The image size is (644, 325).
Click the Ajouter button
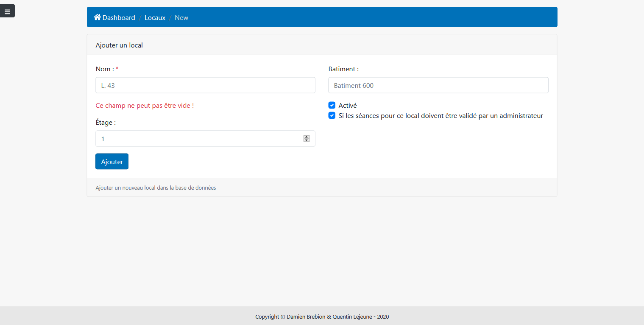click(x=112, y=162)
